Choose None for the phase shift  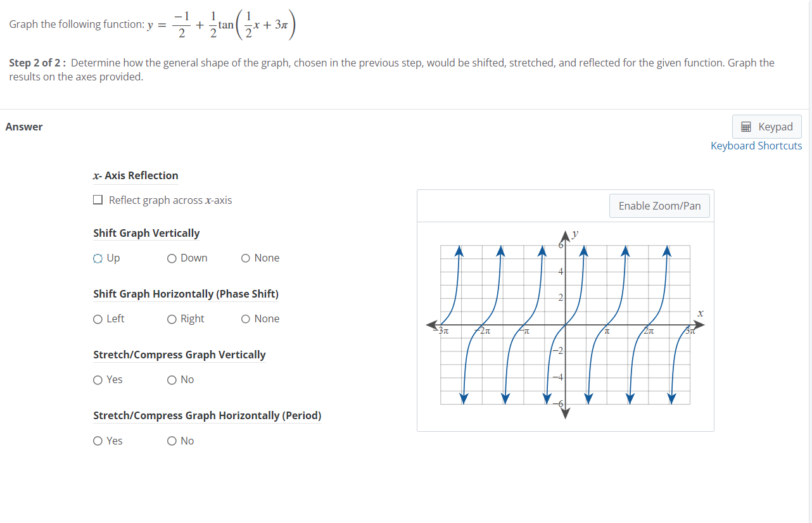point(244,318)
